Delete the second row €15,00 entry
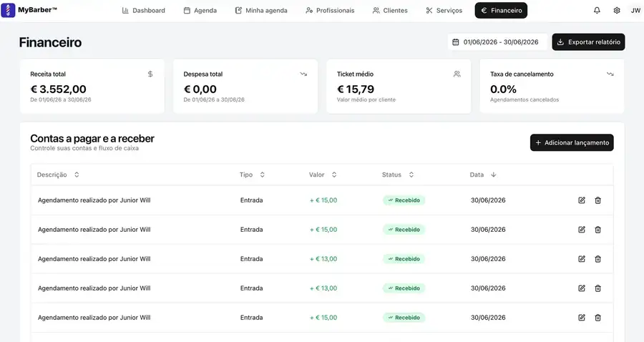Screen dimensions: 644x342 (x=598, y=230)
